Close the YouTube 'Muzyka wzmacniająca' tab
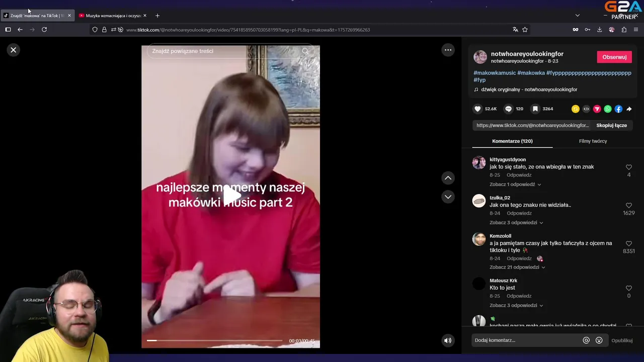This screenshot has height=362, width=644. [x=145, y=16]
